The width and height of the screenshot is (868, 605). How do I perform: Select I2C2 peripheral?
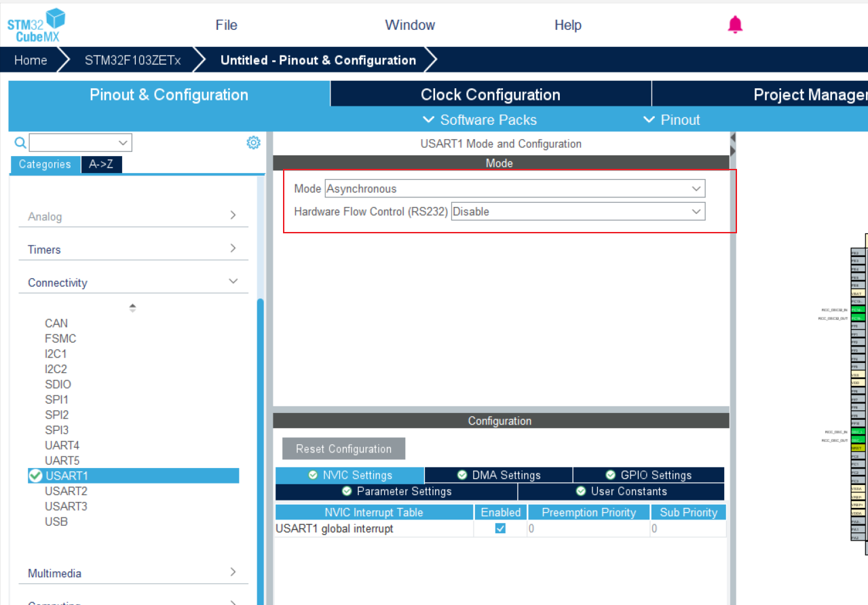(56, 369)
